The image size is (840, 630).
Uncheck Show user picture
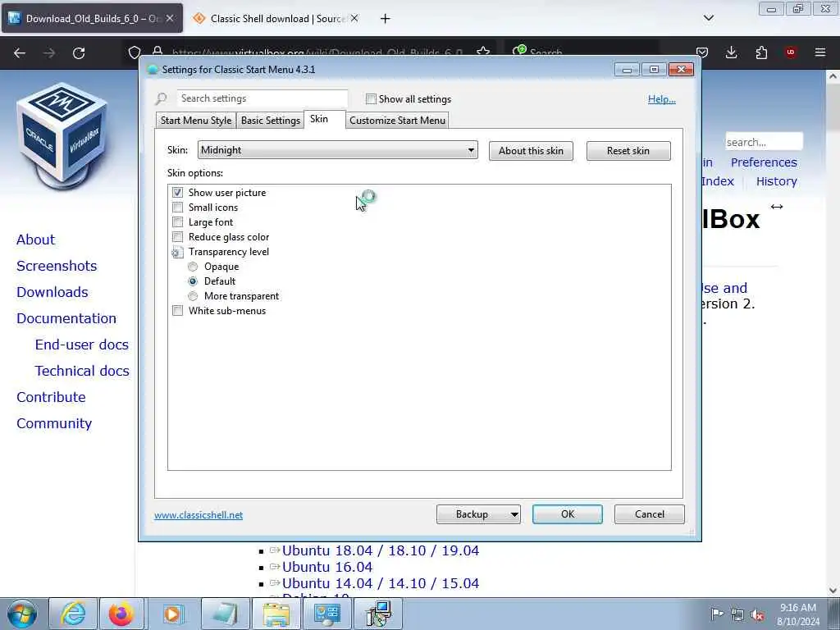coord(177,192)
